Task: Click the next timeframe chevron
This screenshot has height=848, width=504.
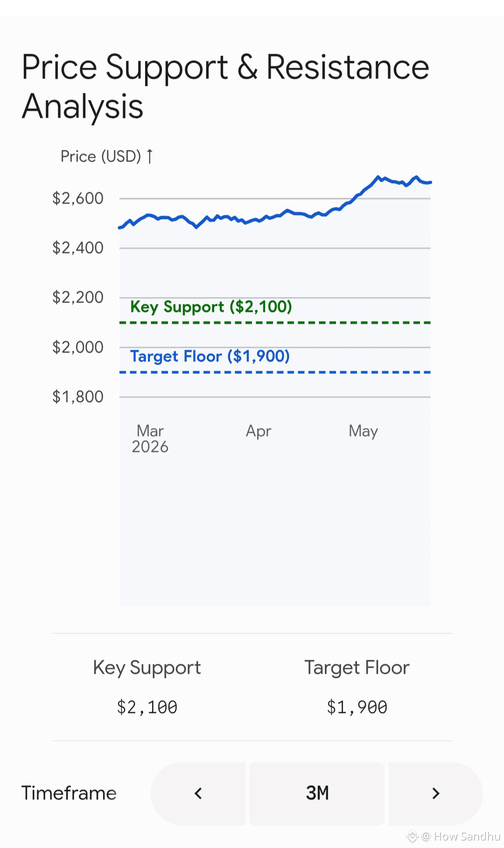Action: tap(435, 793)
